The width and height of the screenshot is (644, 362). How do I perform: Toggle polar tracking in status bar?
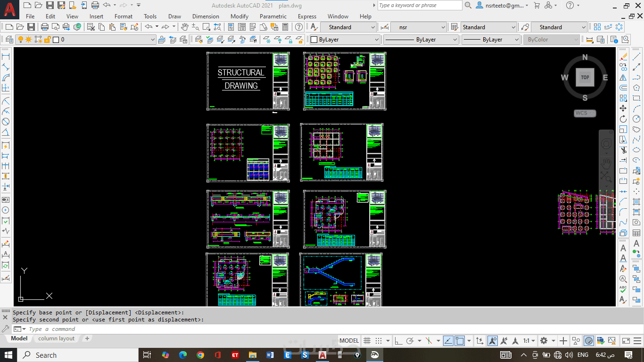(410, 340)
